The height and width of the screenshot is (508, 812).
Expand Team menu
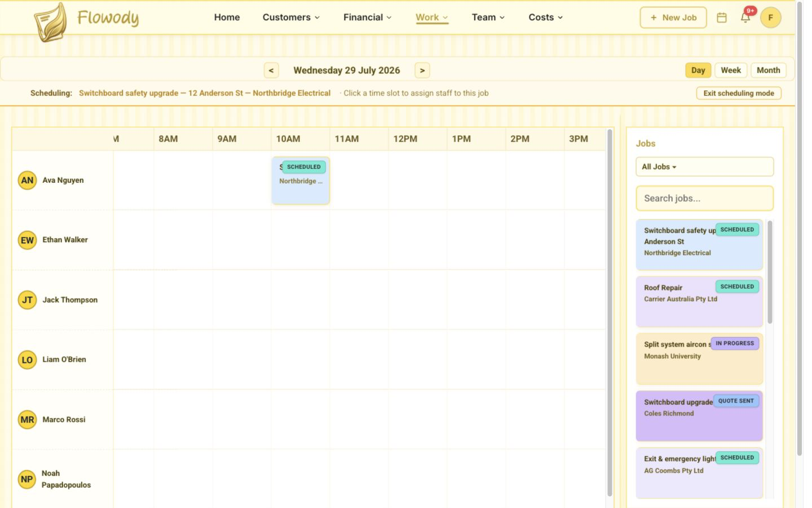pos(488,17)
